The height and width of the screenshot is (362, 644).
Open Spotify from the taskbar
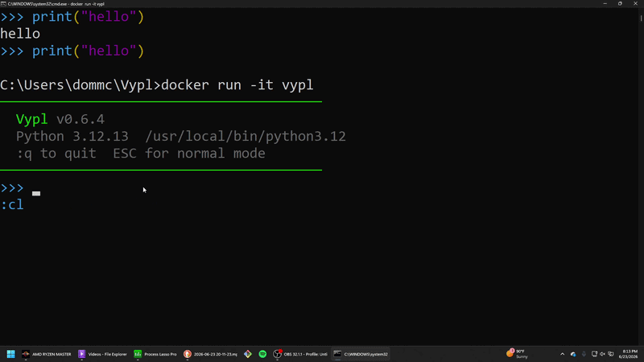(262, 354)
